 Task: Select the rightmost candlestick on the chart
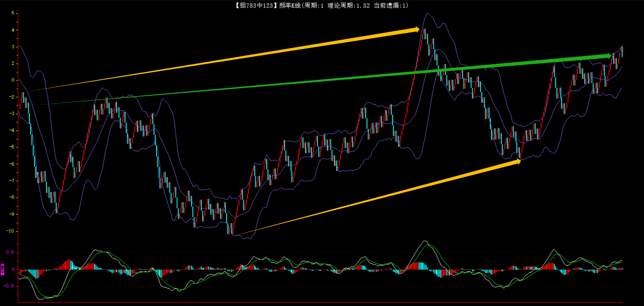tap(622, 51)
